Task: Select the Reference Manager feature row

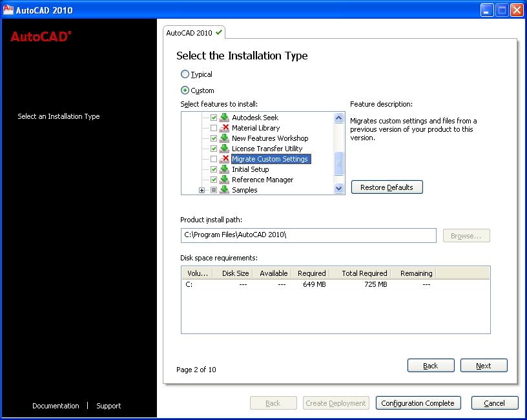Action: click(x=262, y=180)
